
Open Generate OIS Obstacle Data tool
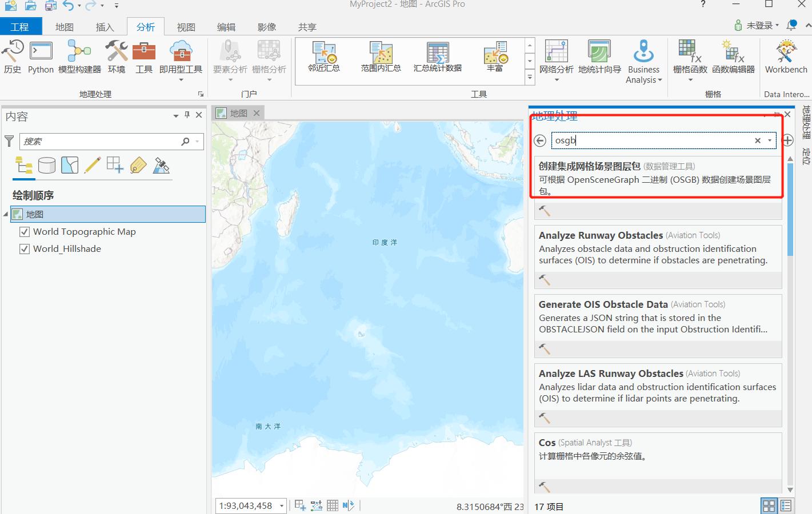coord(658,326)
